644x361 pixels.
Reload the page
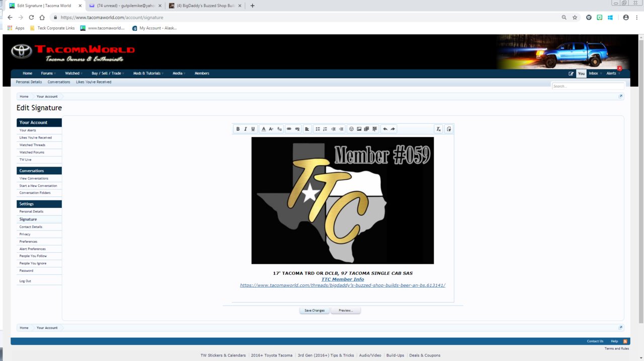click(x=31, y=17)
